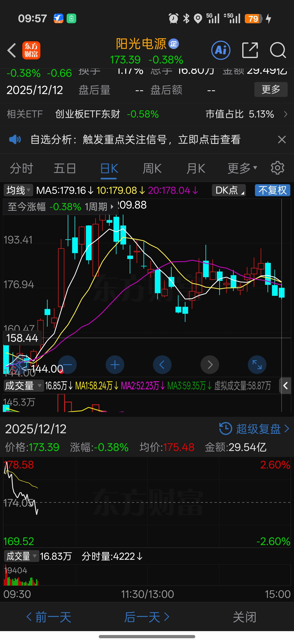294x644 pixels.
Task: Tap the 158.44 crosshair price label
Action: point(22,338)
